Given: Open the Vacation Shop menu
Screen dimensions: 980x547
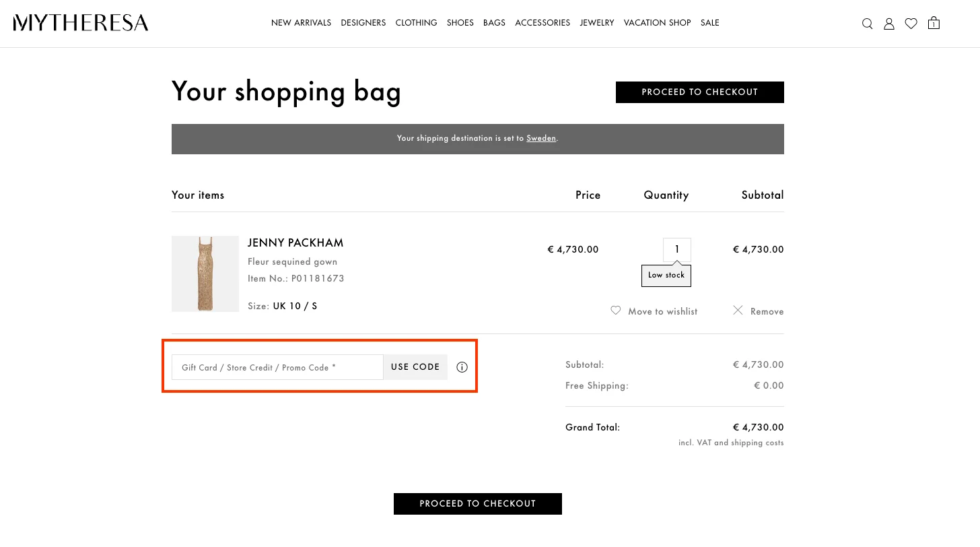Looking at the screenshot, I should tap(658, 23).
